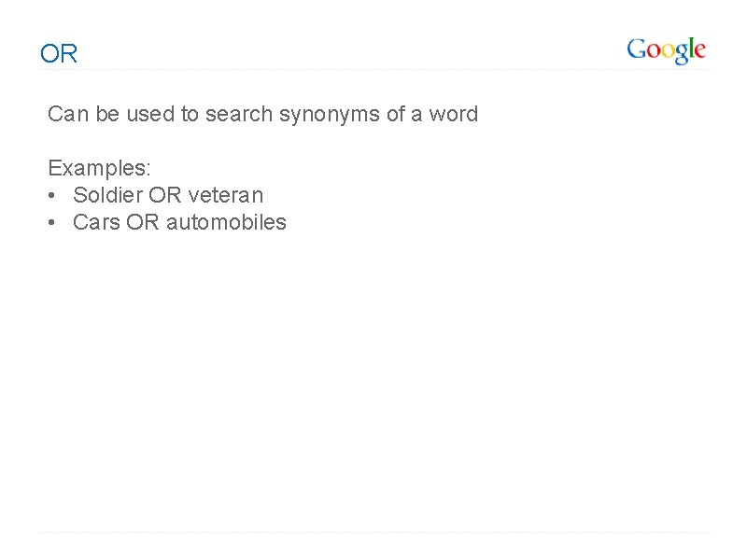Screen dimensions: 747x560
Task: Click the Cars OR automobiles example line
Action: click(179, 222)
